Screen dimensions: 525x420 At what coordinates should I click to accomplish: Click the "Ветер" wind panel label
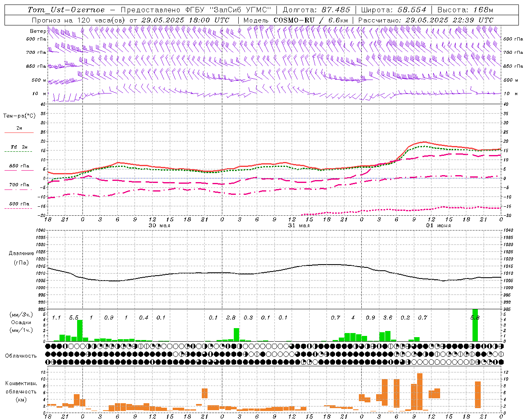[38, 31]
